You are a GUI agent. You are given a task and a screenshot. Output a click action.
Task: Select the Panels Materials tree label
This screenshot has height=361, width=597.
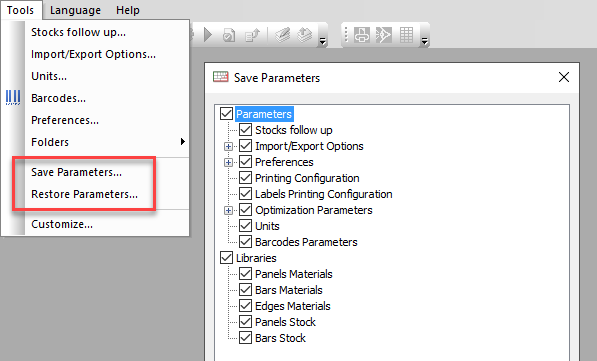click(294, 274)
